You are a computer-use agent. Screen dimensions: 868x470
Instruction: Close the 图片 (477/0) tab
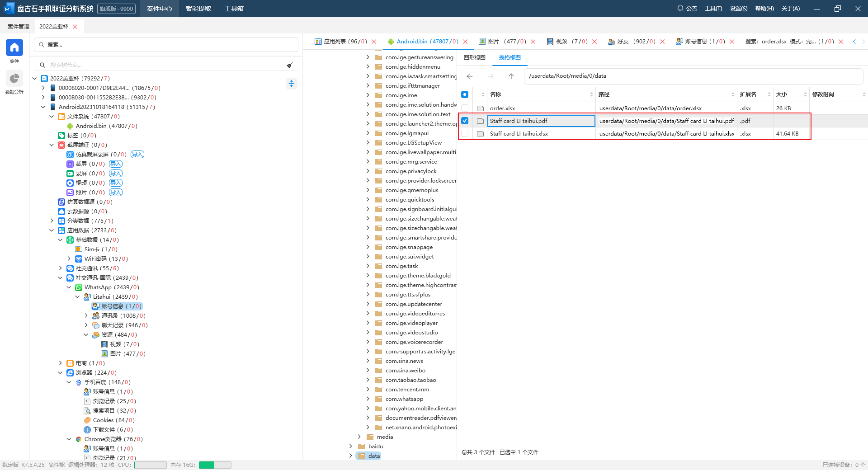(x=533, y=42)
